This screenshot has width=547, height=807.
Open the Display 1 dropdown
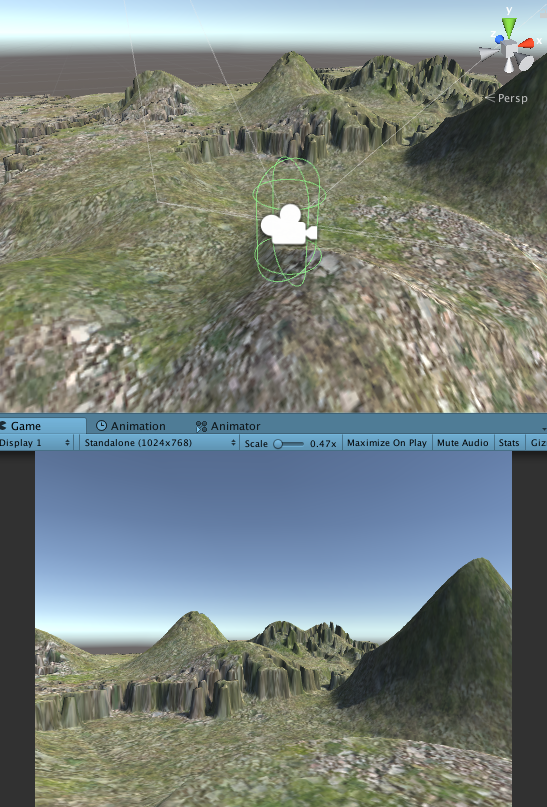point(36,443)
